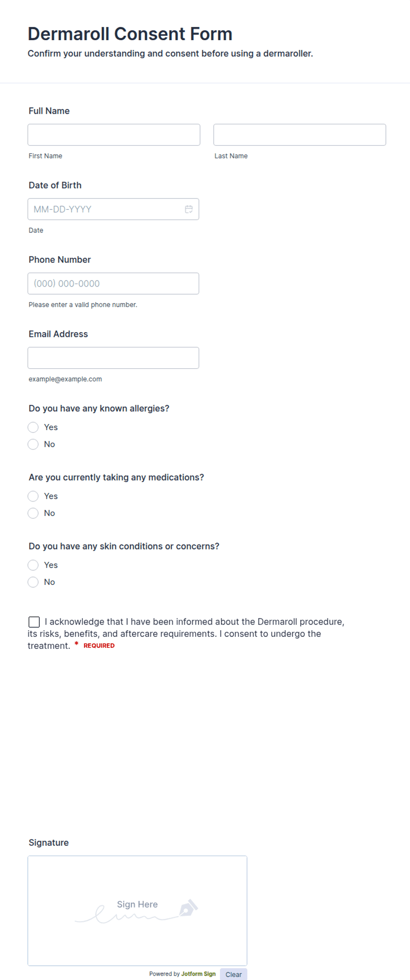
Task: Clear the signature with the Clear button
Action: coord(234,974)
